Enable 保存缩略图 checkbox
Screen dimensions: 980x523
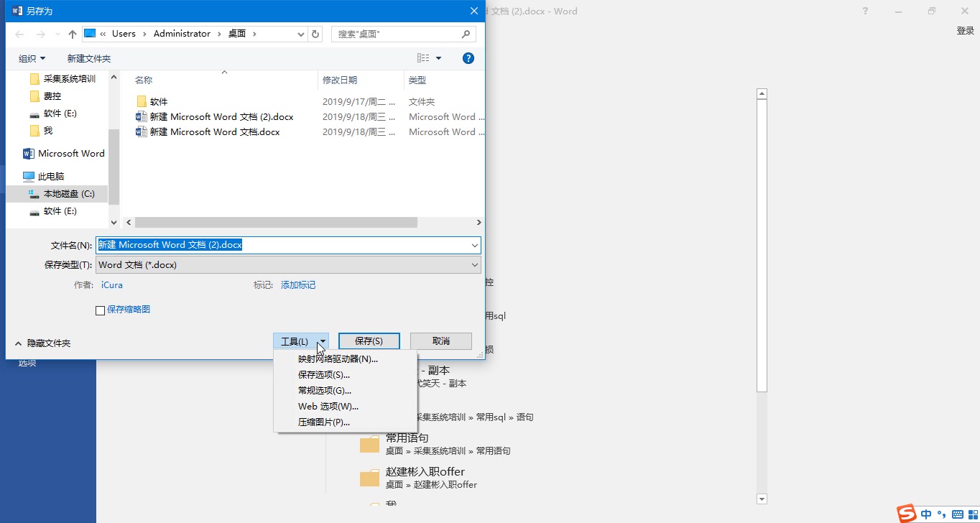click(x=101, y=310)
